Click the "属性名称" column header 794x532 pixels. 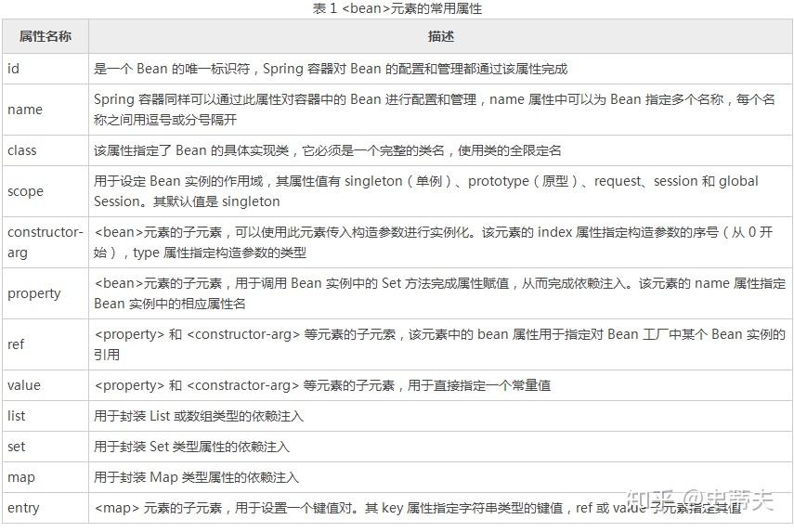point(46,36)
